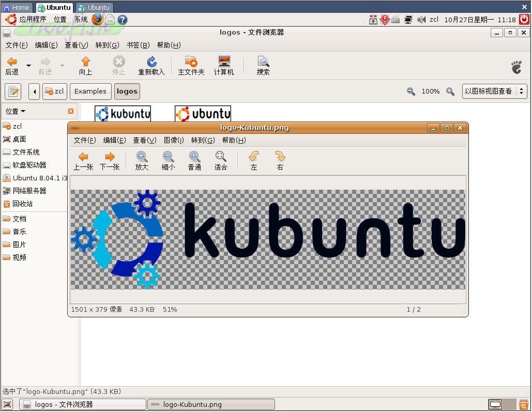Open 文件(F) menu in image viewer

(85, 140)
